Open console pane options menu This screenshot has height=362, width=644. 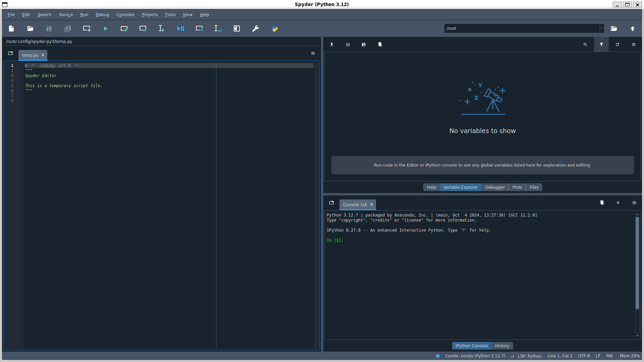[x=634, y=203]
